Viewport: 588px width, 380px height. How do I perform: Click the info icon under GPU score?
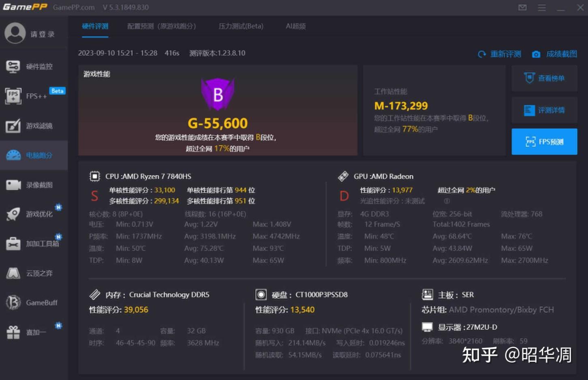[x=447, y=201]
